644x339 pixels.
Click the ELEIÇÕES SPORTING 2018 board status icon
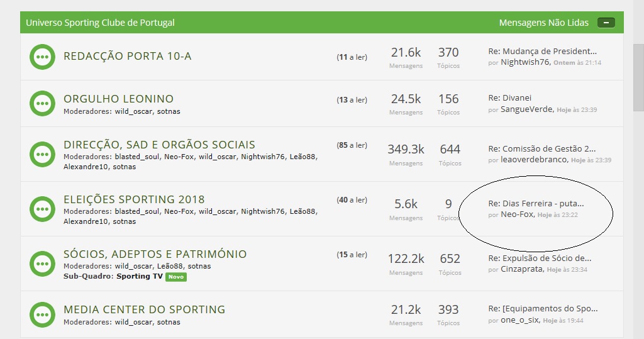[42, 209]
